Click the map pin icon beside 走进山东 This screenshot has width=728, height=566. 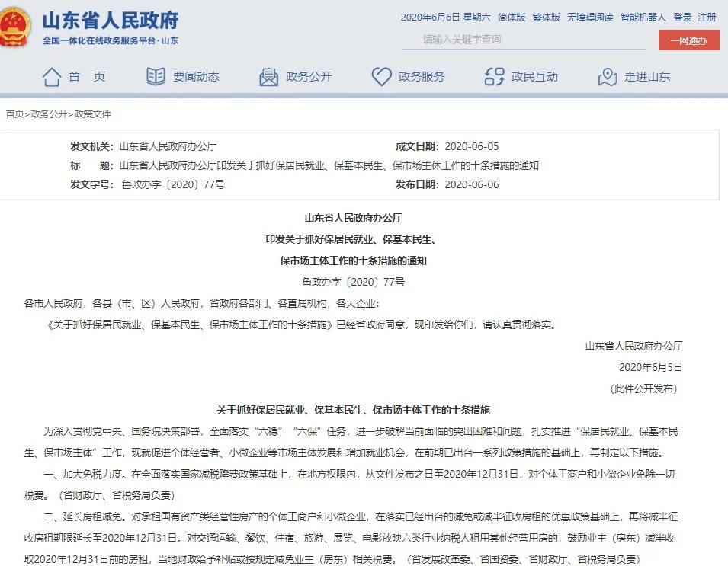pyautogui.click(x=606, y=76)
